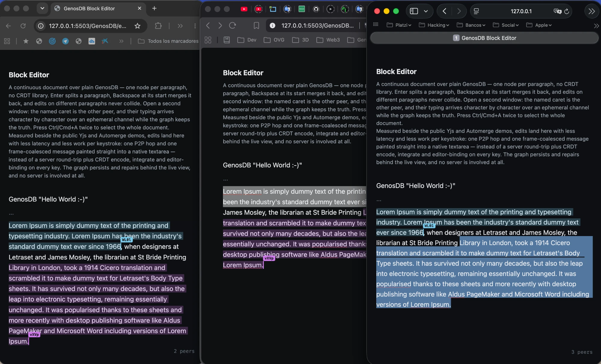Show overflow bookmarks in Safari favorites bar
The width and height of the screenshot is (601, 364).
pos(596,26)
